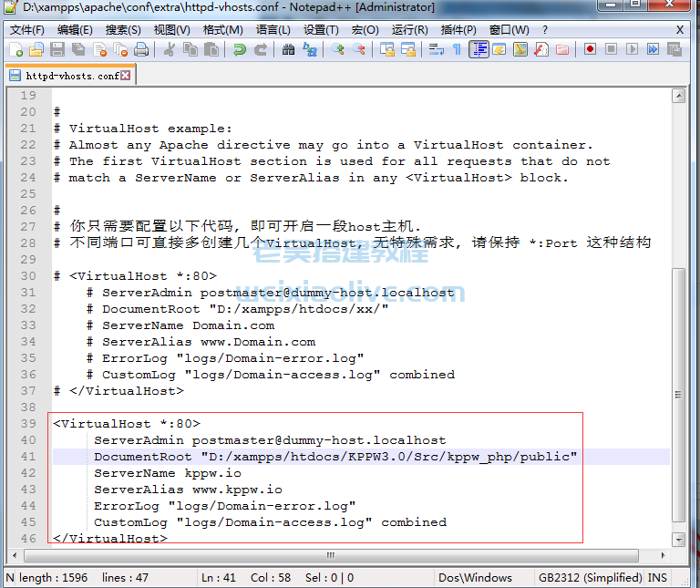Click vertical scrollbar up arrow
The height and width of the screenshot is (588, 700).
coord(678,96)
